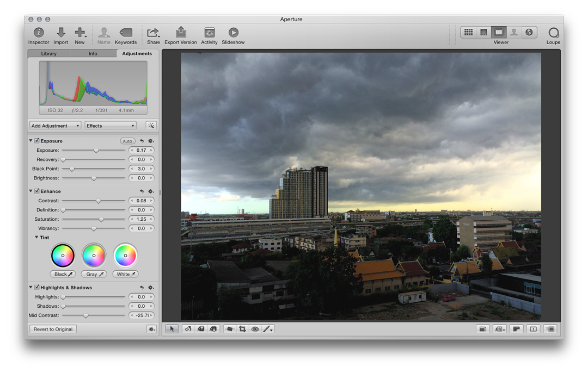The height and width of the screenshot is (373, 588).
Task: Open the Places globe view
Action: (529, 32)
